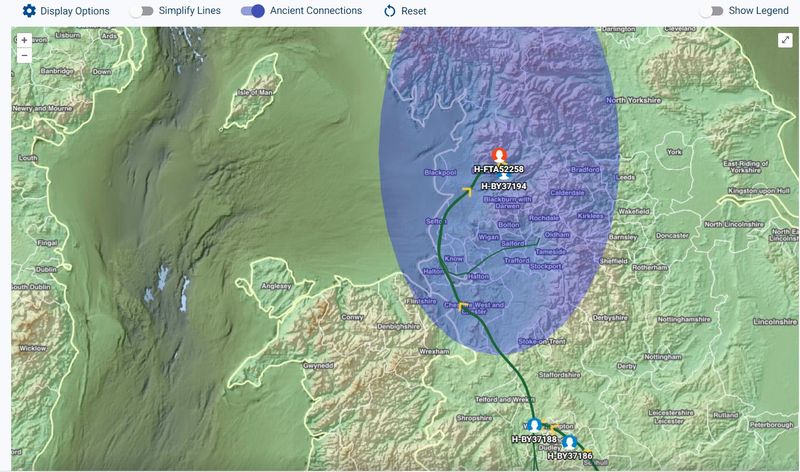
Task: Enable the Simplify Lines toggle
Action: coord(146,11)
